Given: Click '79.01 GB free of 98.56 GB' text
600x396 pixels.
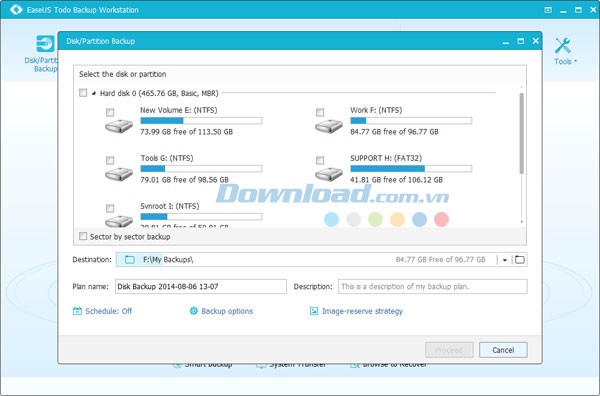Looking at the screenshot, I should tap(184, 179).
